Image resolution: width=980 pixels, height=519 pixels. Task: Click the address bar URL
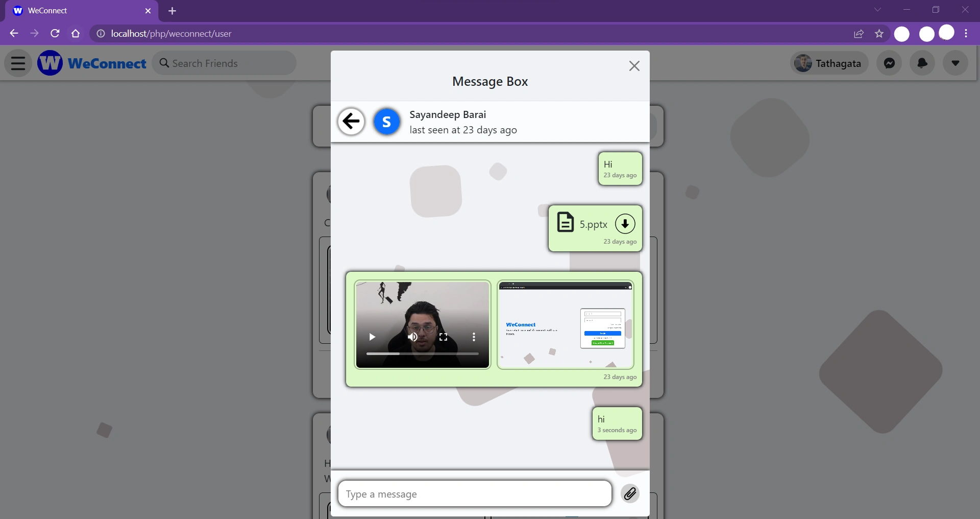[171, 34]
